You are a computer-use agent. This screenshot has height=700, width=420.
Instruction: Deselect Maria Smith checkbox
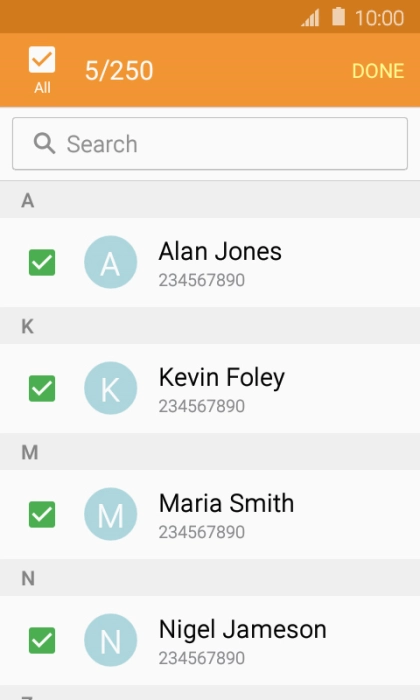click(x=42, y=514)
